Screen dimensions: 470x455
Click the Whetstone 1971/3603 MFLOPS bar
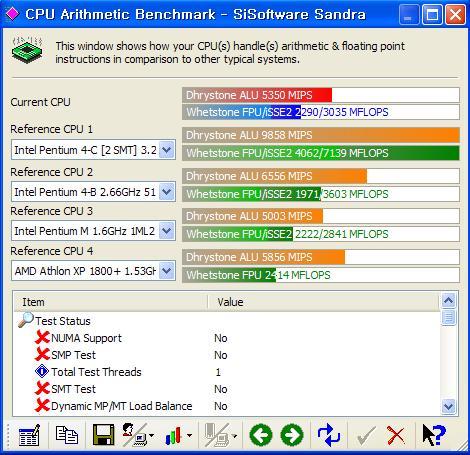coord(321,194)
